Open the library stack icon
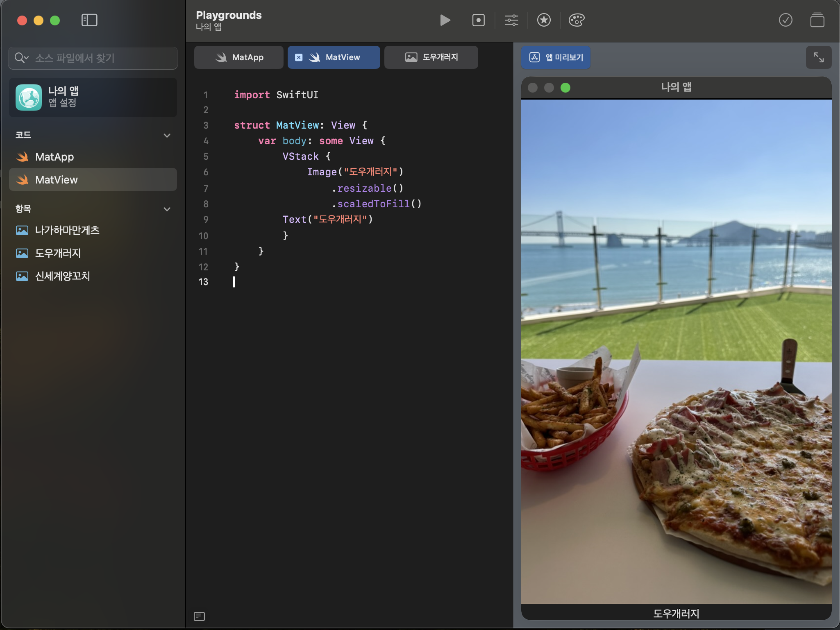The image size is (840, 630). click(817, 20)
